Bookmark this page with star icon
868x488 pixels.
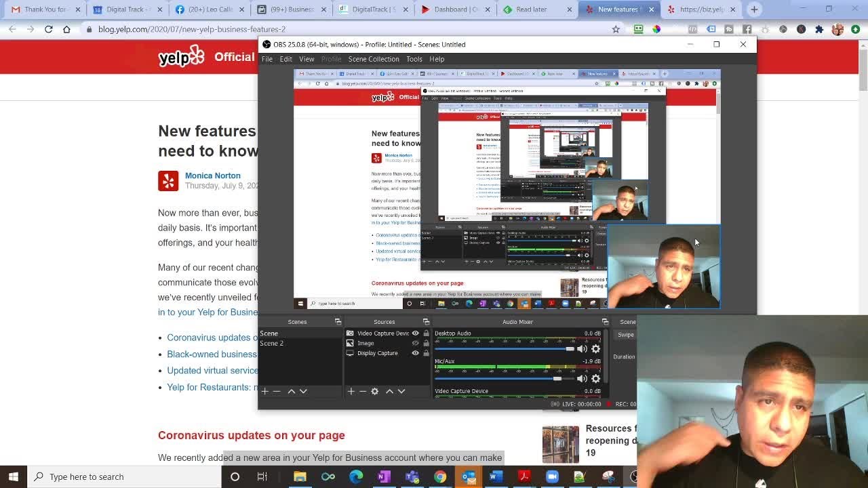(x=616, y=29)
